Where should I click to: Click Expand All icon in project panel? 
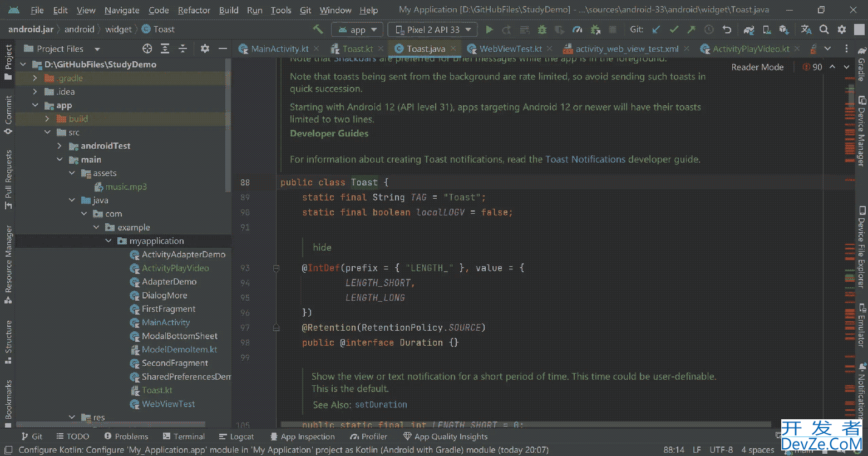coord(165,48)
